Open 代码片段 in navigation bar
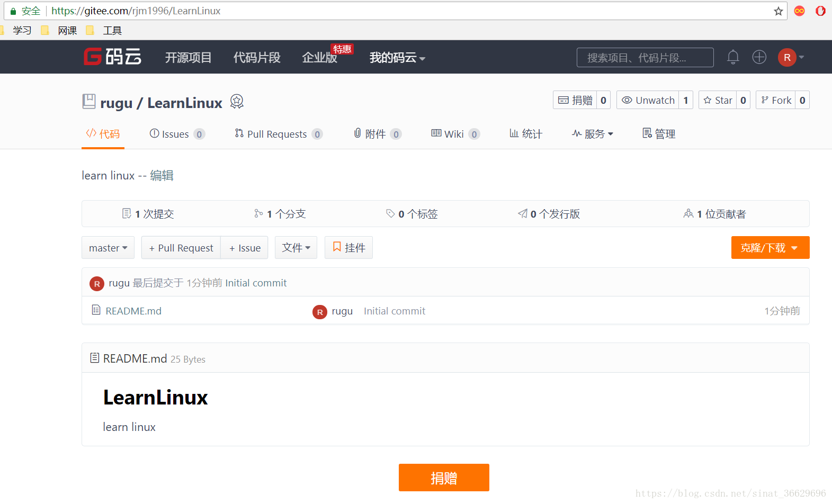The height and width of the screenshot is (504, 832). pos(257,57)
